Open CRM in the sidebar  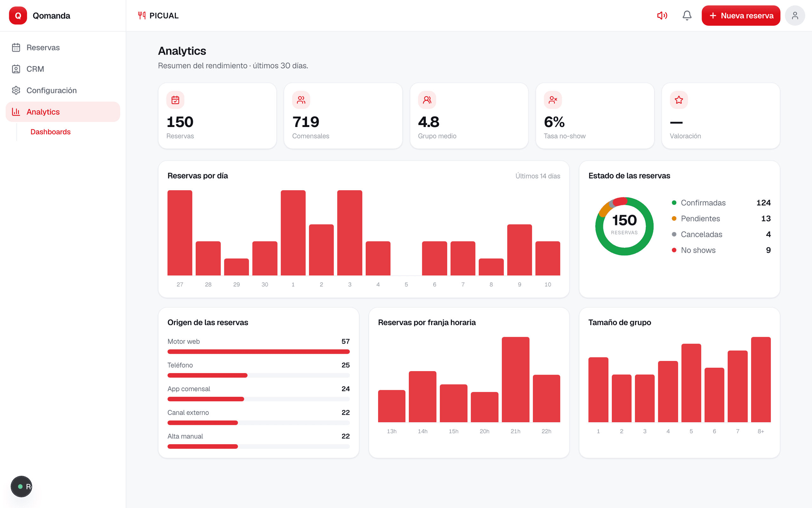tap(63, 69)
